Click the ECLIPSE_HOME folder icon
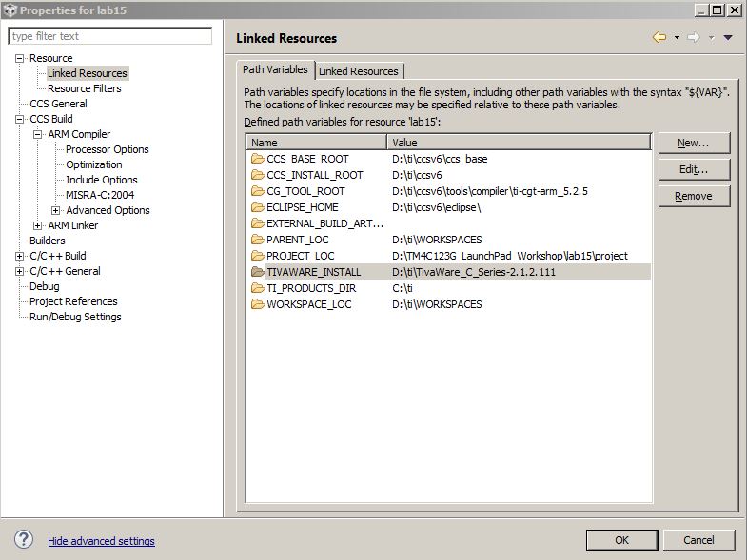 pyautogui.click(x=258, y=206)
